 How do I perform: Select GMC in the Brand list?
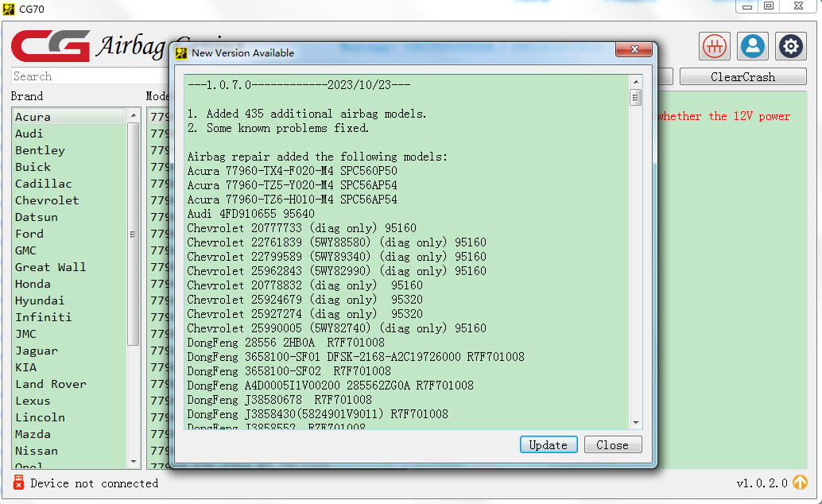point(69,250)
